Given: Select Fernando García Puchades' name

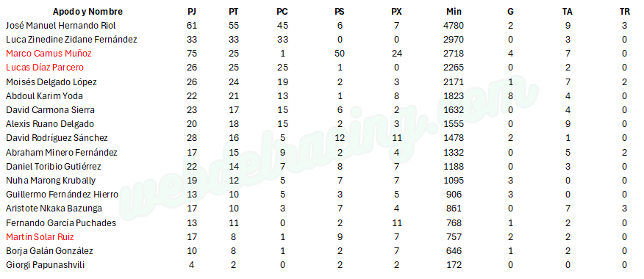Looking at the screenshot, I should [61, 222].
